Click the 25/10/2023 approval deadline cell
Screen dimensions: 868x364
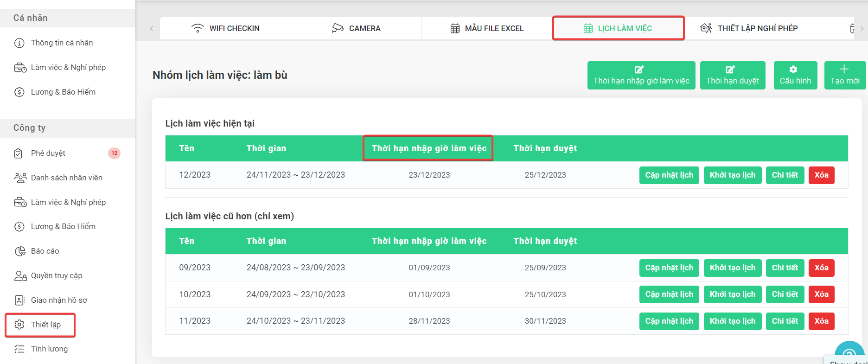(x=545, y=294)
